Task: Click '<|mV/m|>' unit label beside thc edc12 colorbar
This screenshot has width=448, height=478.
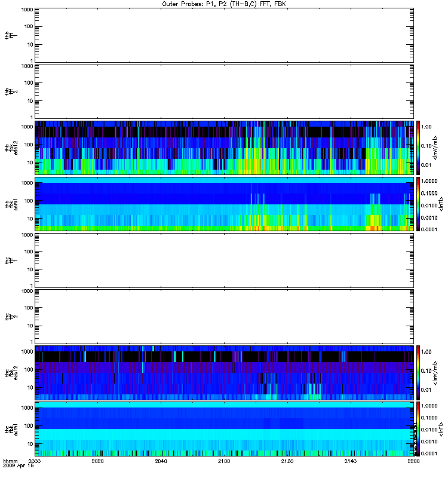Action: tap(435, 373)
